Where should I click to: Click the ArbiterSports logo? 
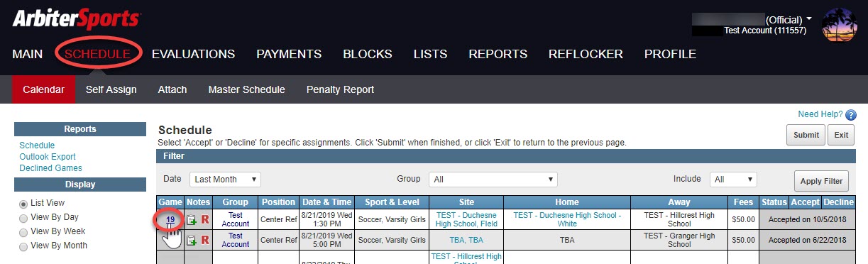(77, 19)
